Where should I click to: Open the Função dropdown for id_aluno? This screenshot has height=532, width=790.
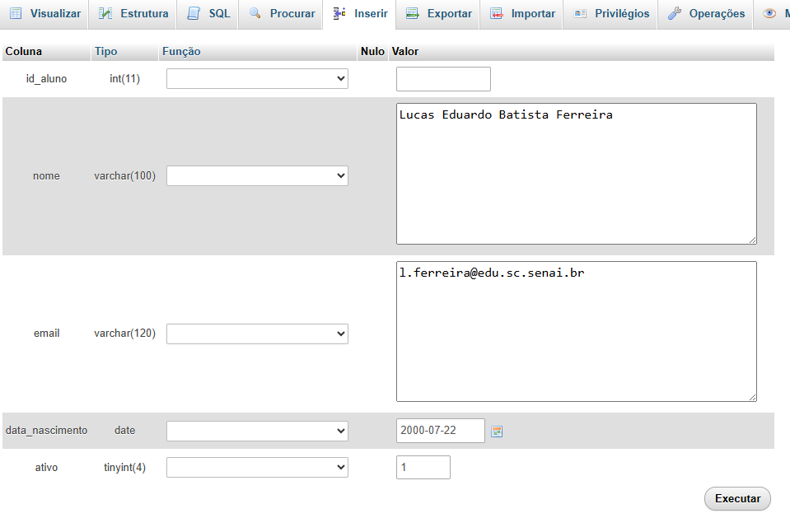(x=256, y=78)
